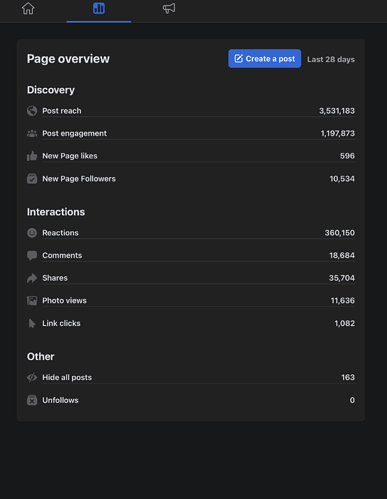Click the checkmark icon beside New Page Followers

coord(32,179)
